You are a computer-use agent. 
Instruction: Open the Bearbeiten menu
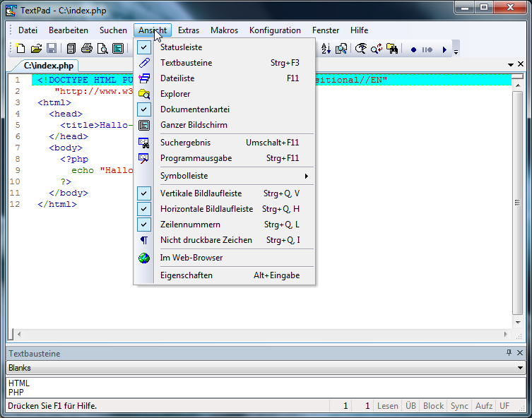(x=69, y=30)
